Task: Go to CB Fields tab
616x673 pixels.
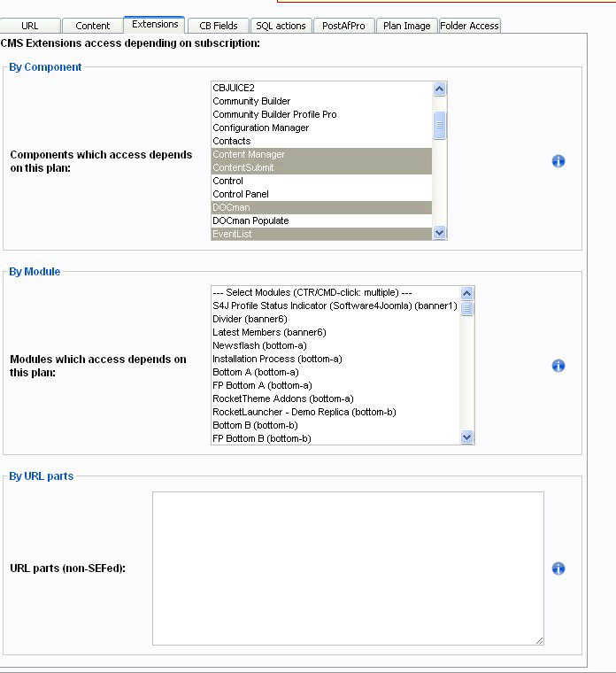Action: point(219,26)
